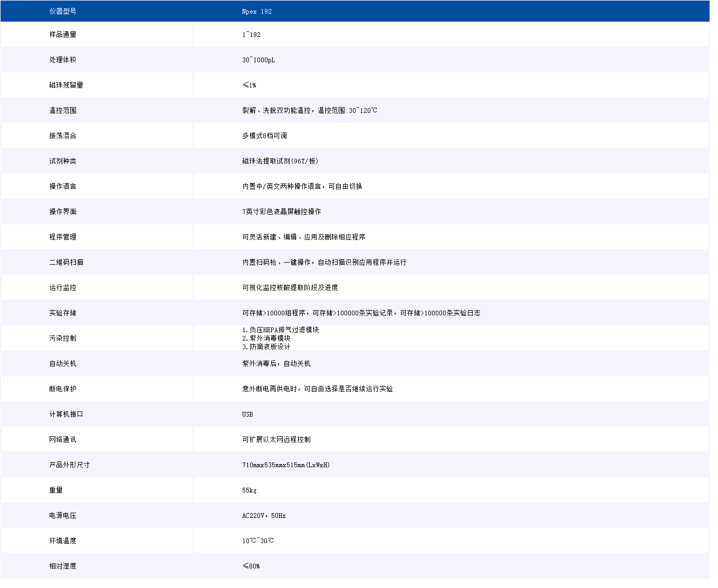Screen dimensions: 718x588
Task: Click the 断电保护 row label
Action: point(63,389)
